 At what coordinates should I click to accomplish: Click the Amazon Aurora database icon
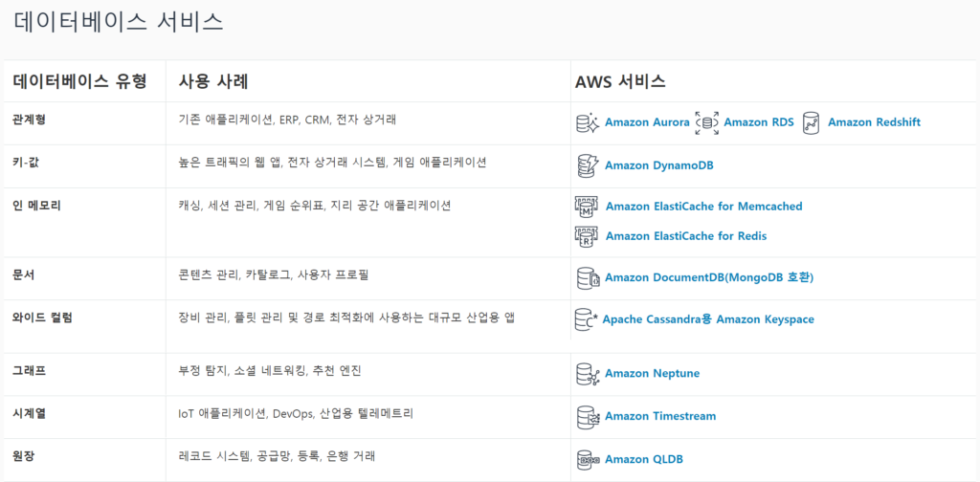point(587,122)
